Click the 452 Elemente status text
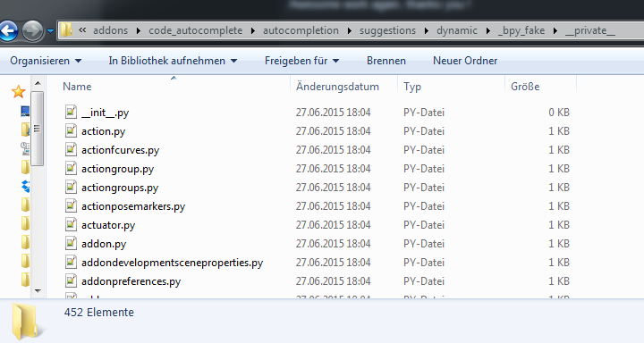The width and height of the screenshot is (644, 343). [x=99, y=313]
